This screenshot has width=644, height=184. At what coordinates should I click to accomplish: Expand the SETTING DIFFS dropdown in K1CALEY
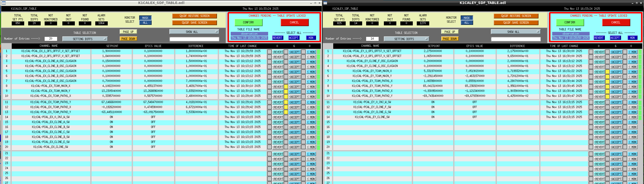tap(406, 39)
